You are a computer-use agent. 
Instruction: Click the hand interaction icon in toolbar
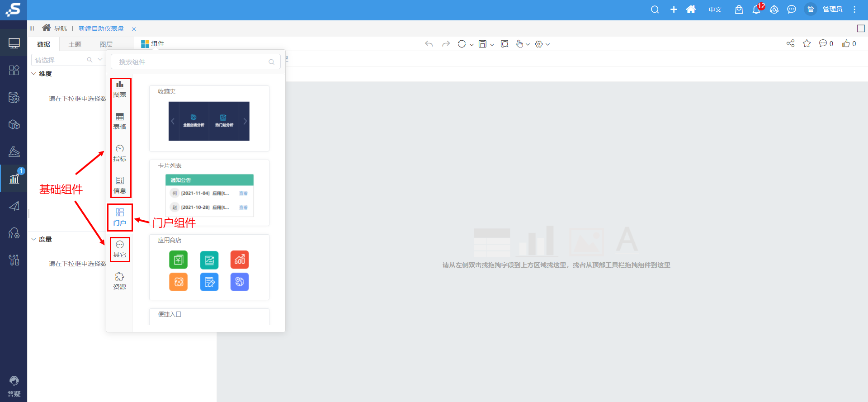click(519, 44)
